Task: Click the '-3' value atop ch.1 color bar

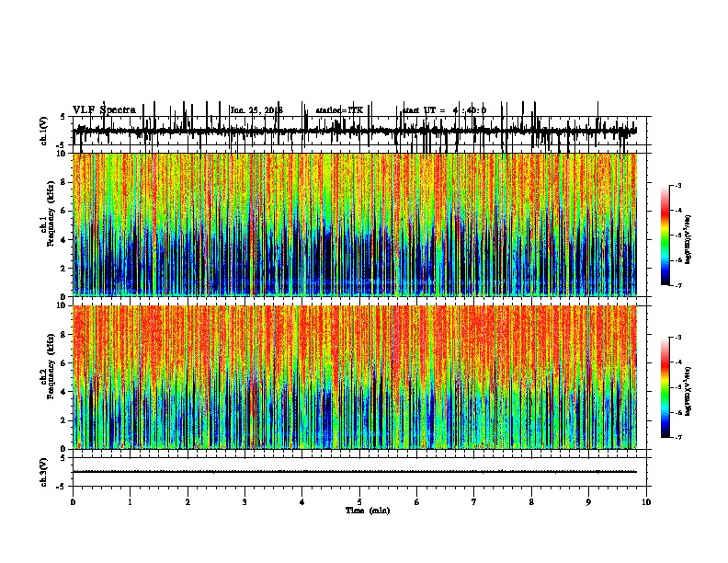Action: pyautogui.click(x=678, y=185)
